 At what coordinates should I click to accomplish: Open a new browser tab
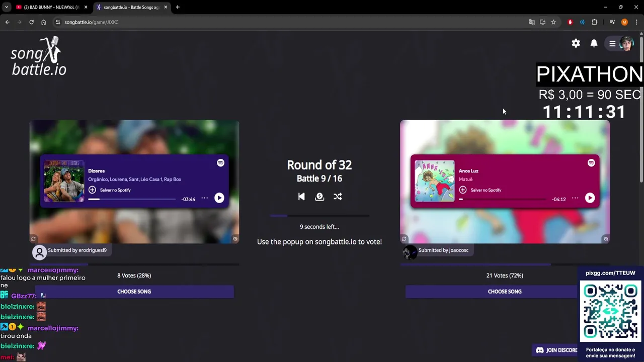click(178, 7)
